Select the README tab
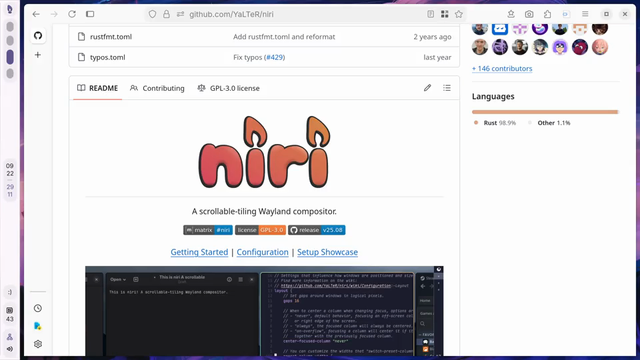The width and height of the screenshot is (640, 360). [98, 88]
